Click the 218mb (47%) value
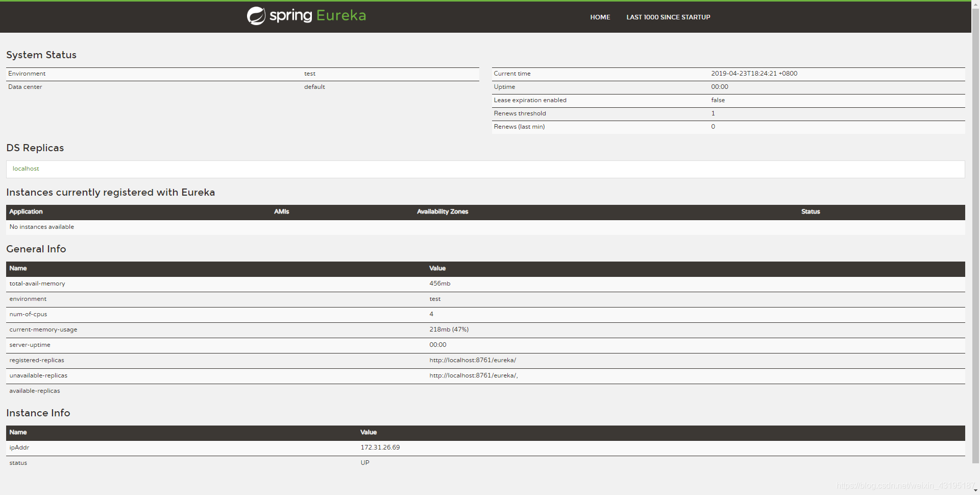The image size is (980, 495). [449, 329]
